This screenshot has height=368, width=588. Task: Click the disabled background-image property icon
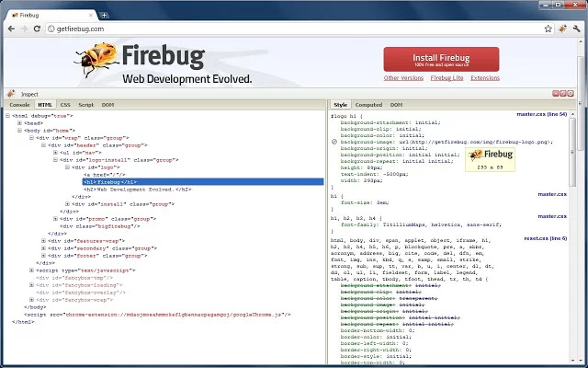[334, 142]
